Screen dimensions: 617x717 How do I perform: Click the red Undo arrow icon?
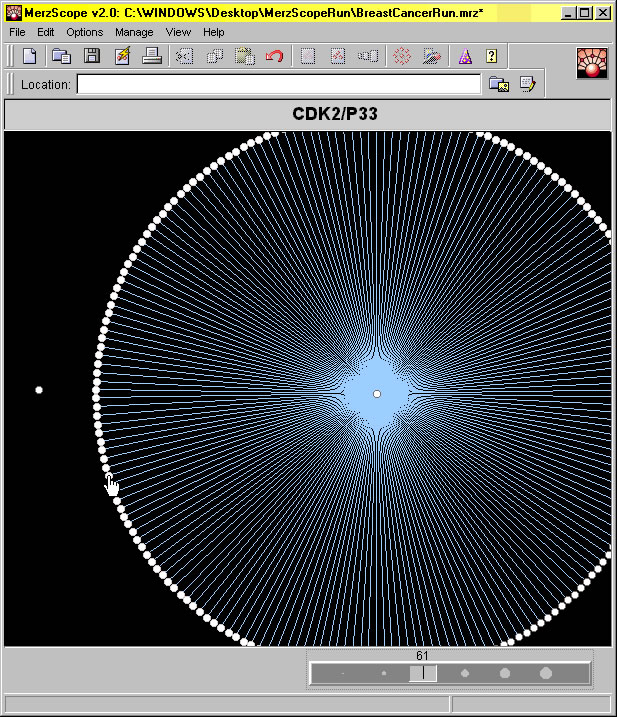point(274,56)
